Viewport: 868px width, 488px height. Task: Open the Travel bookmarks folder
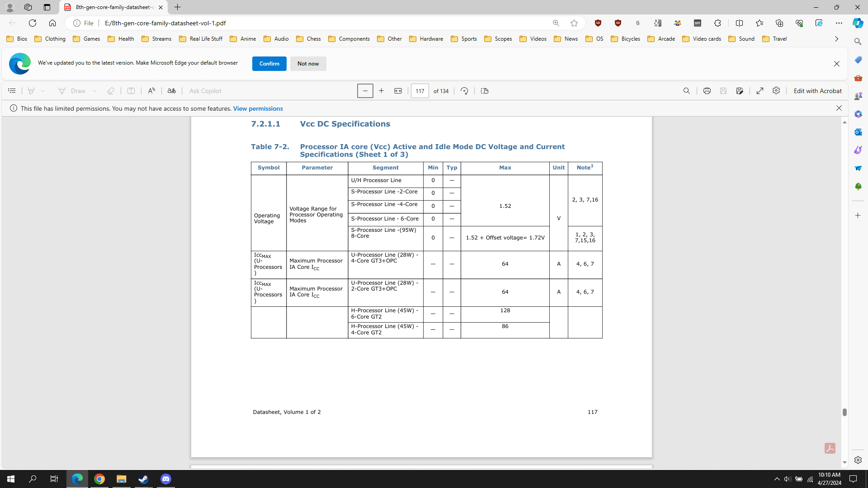pyautogui.click(x=775, y=39)
